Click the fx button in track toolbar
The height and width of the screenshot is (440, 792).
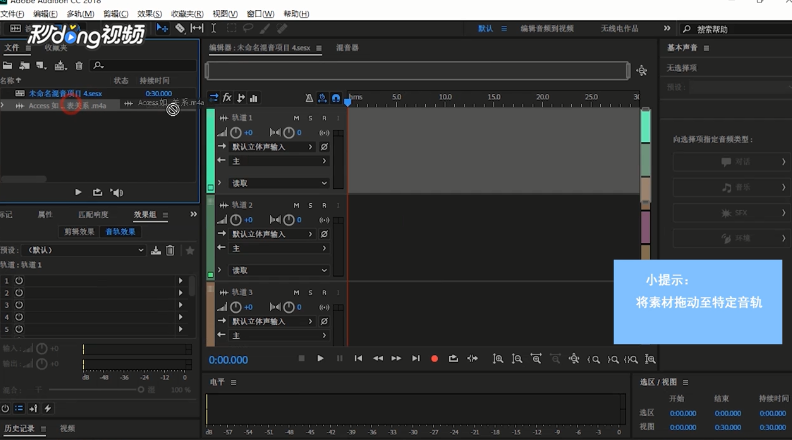[x=227, y=97]
